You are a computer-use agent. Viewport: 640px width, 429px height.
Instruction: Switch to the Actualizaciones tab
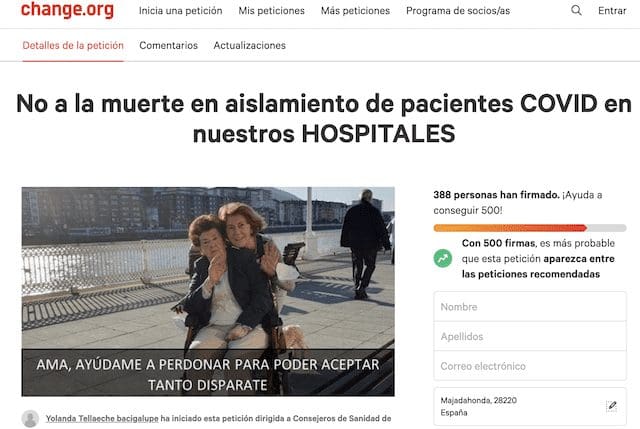249,45
